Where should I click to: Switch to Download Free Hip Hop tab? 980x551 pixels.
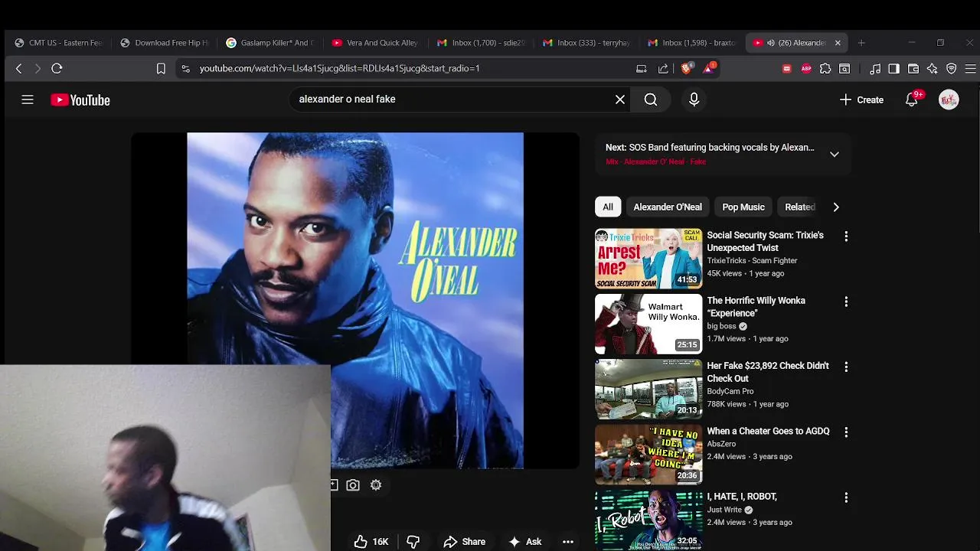pyautogui.click(x=165, y=43)
